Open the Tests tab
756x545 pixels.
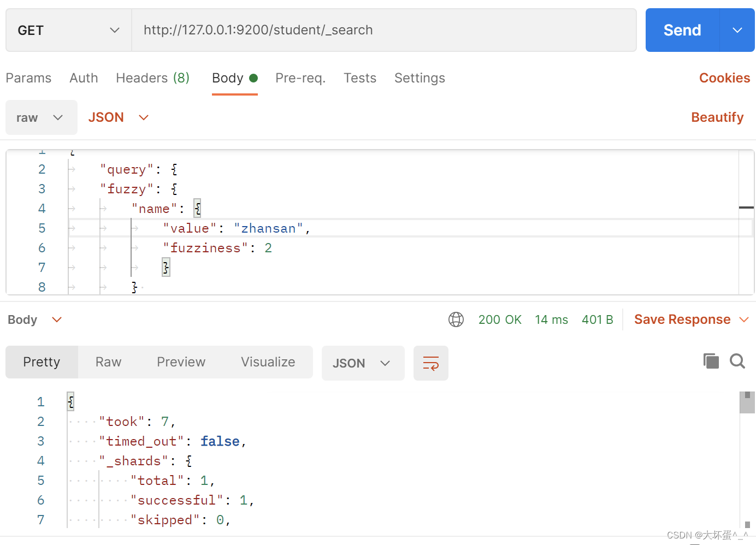[360, 78]
